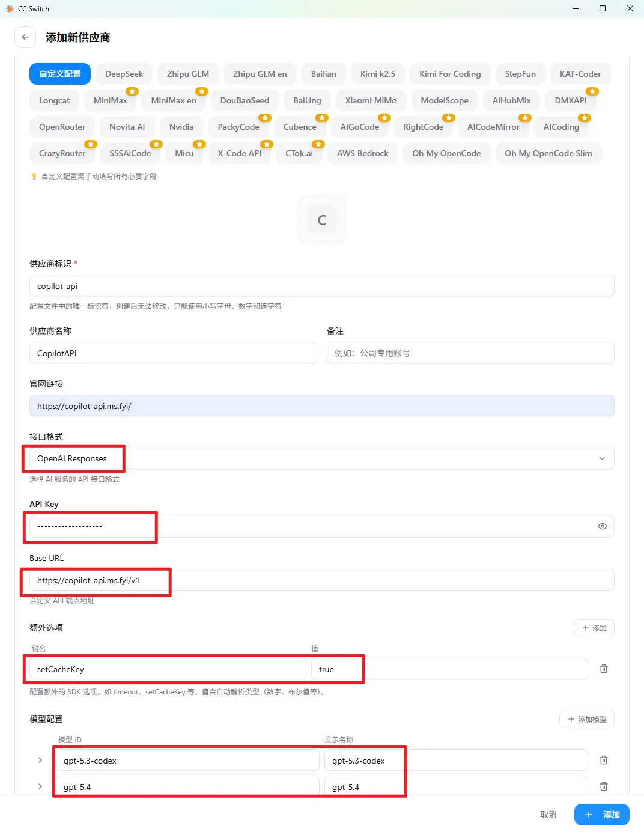Viewport: 644px width, 835px height.
Task: Reveal the hidden API Key with the eye icon
Action: pyautogui.click(x=602, y=526)
